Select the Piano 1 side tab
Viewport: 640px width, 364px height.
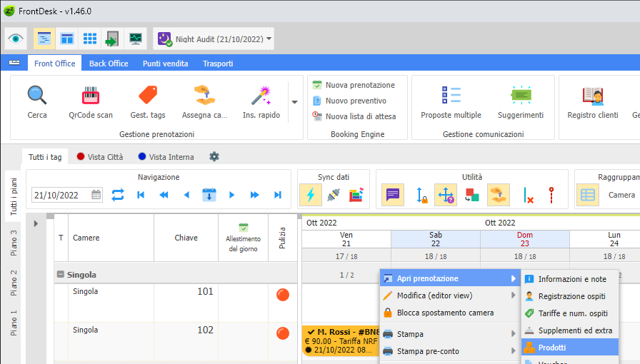point(14,323)
